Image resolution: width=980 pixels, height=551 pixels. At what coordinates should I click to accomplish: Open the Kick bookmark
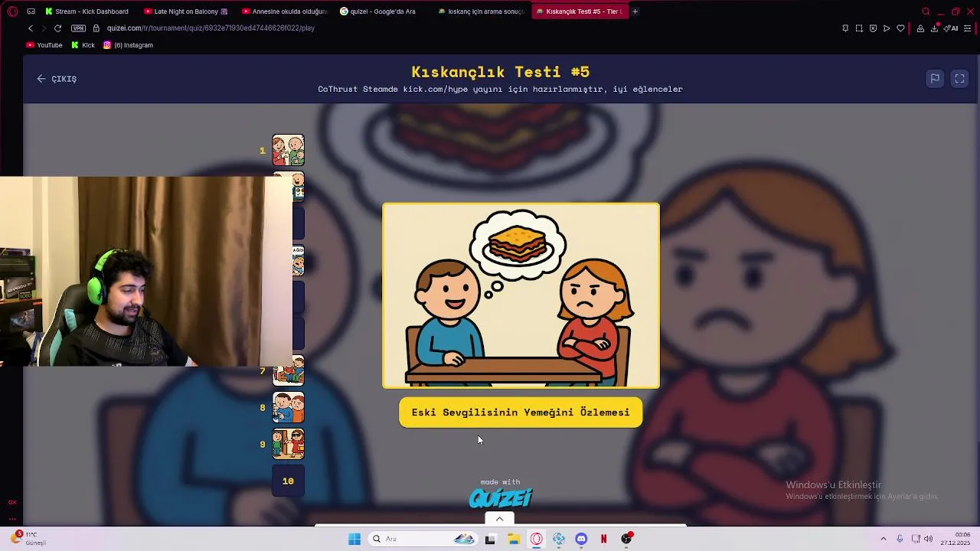coord(83,45)
